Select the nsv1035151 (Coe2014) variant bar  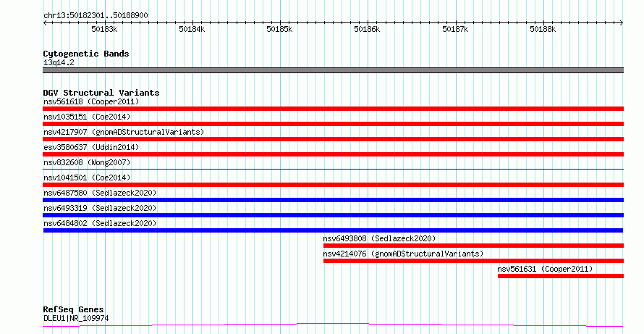point(333,124)
